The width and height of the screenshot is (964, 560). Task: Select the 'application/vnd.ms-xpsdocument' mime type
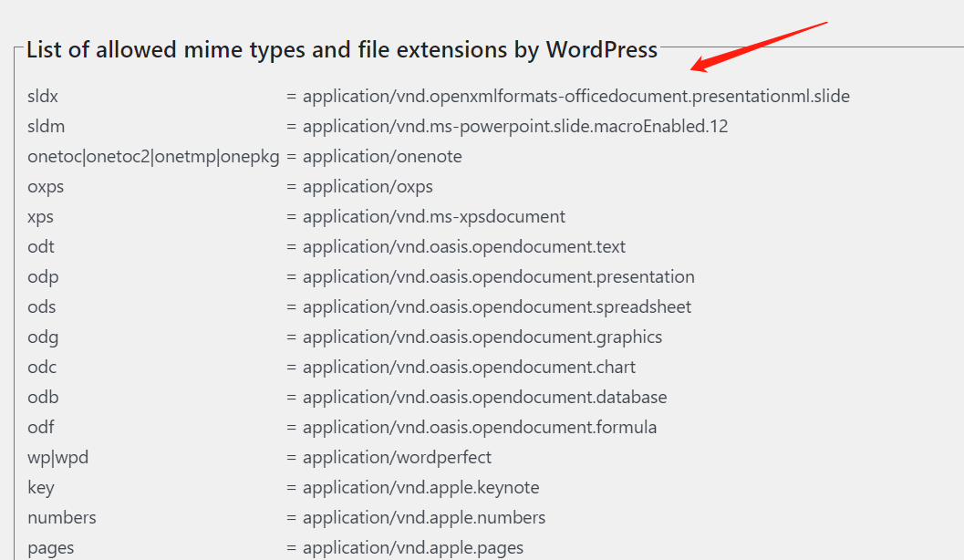434,217
